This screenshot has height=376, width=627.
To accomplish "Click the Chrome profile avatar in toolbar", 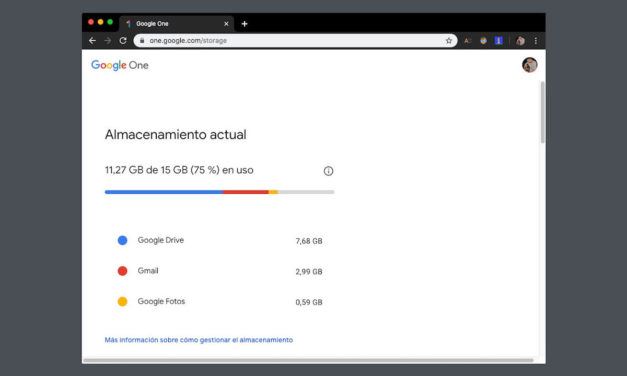I will pos(520,40).
